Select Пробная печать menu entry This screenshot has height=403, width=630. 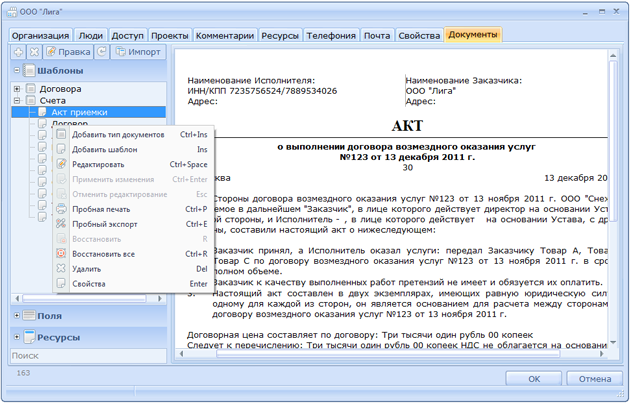pyautogui.click(x=133, y=209)
